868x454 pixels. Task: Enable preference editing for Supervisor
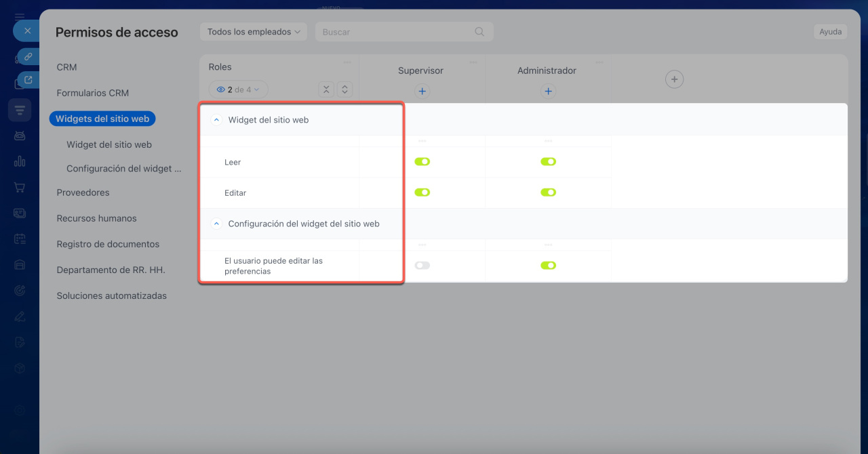click(x=422, y=266)
